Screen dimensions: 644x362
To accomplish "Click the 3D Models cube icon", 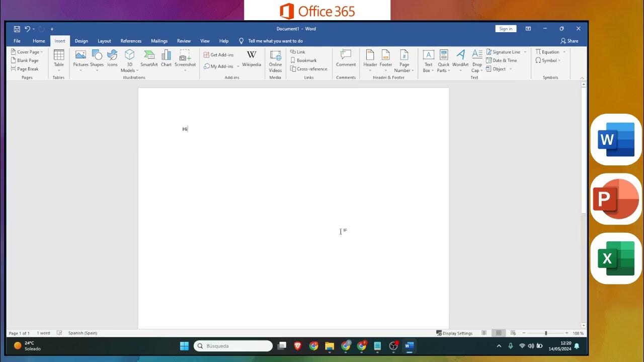I will [129, 55].
